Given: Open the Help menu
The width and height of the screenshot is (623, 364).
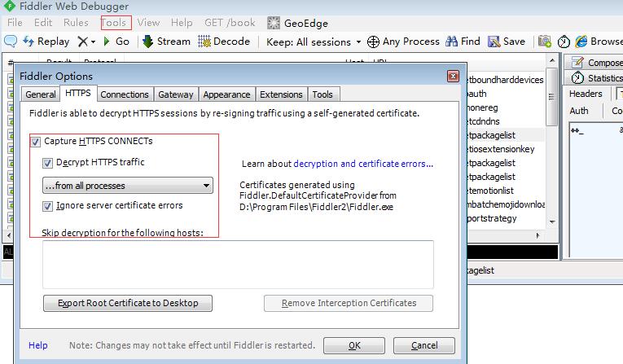Looking at the screenshot, I should [x=182, y=23].
